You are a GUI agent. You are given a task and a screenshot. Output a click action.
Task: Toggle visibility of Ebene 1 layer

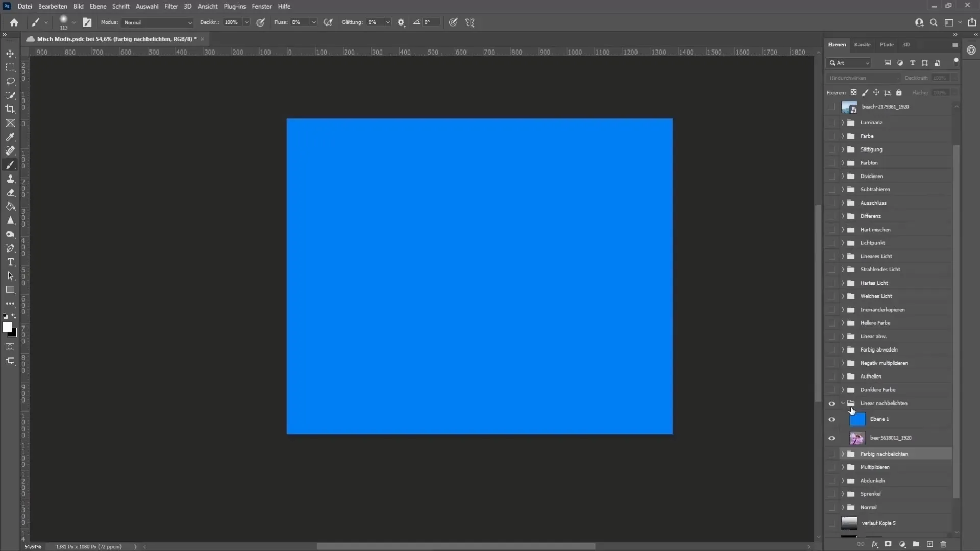(832, 418)
